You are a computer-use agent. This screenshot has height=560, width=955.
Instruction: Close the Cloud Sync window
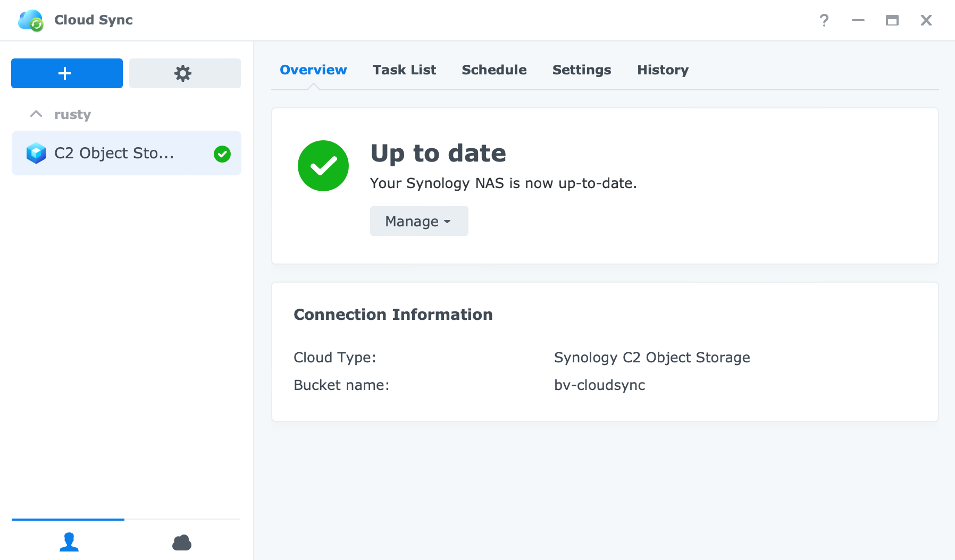[x=926, y=20]
